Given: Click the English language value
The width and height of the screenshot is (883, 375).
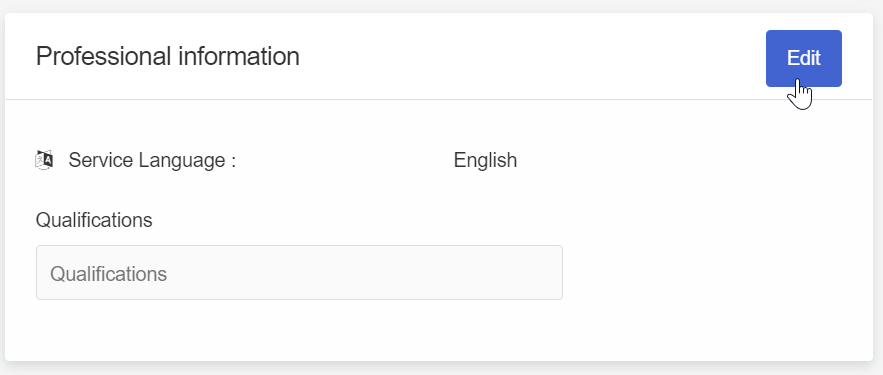Looking at the screenshot, I should [x=485, y=160].
